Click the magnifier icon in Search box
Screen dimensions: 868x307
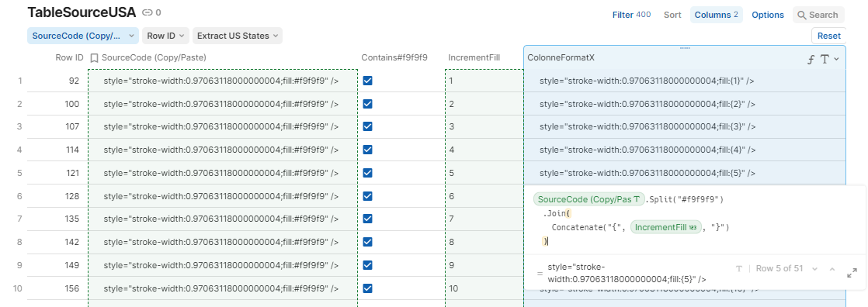pyautogui.click(x=801, y=15)
